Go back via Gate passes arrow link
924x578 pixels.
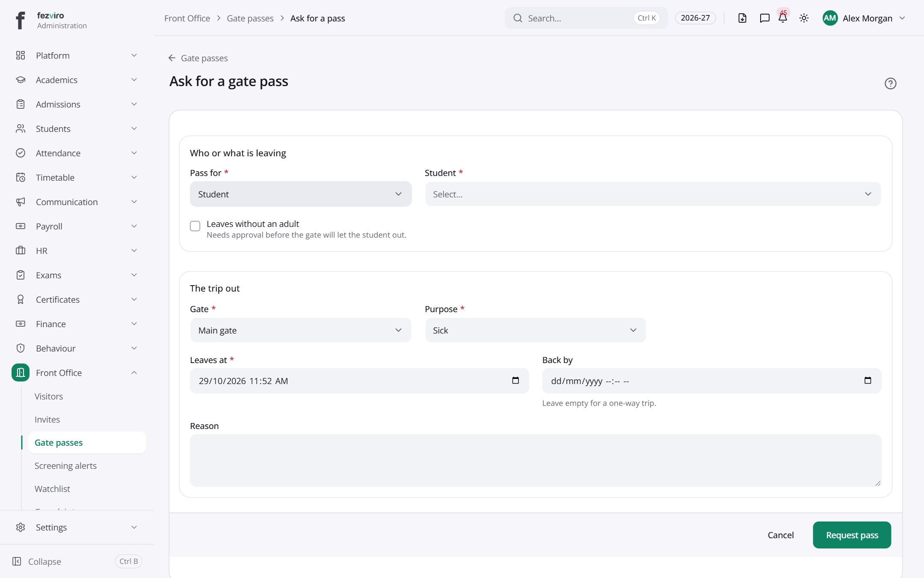click(198, 58)
